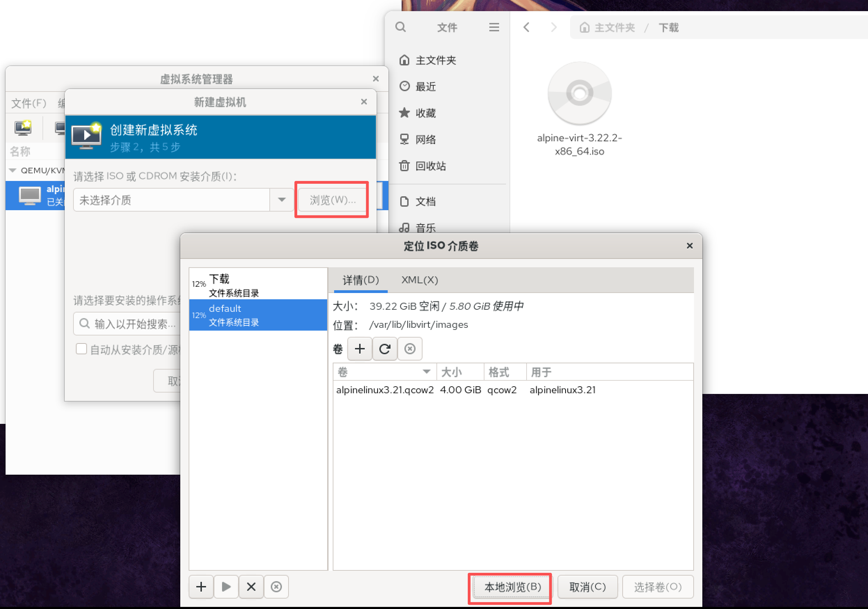Click the 卷 column sort arrow

[426, 372]
